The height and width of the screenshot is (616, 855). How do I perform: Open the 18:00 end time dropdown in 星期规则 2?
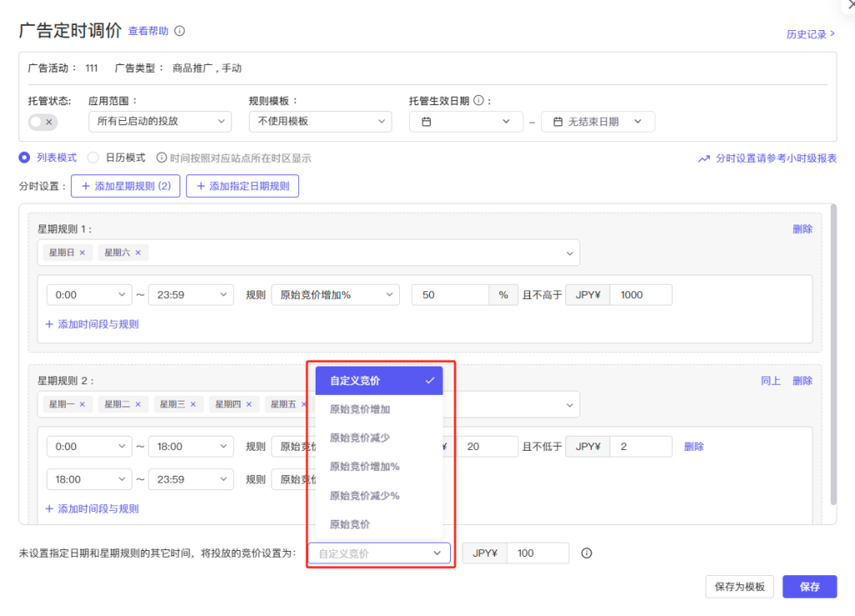[x=191, y=447]
